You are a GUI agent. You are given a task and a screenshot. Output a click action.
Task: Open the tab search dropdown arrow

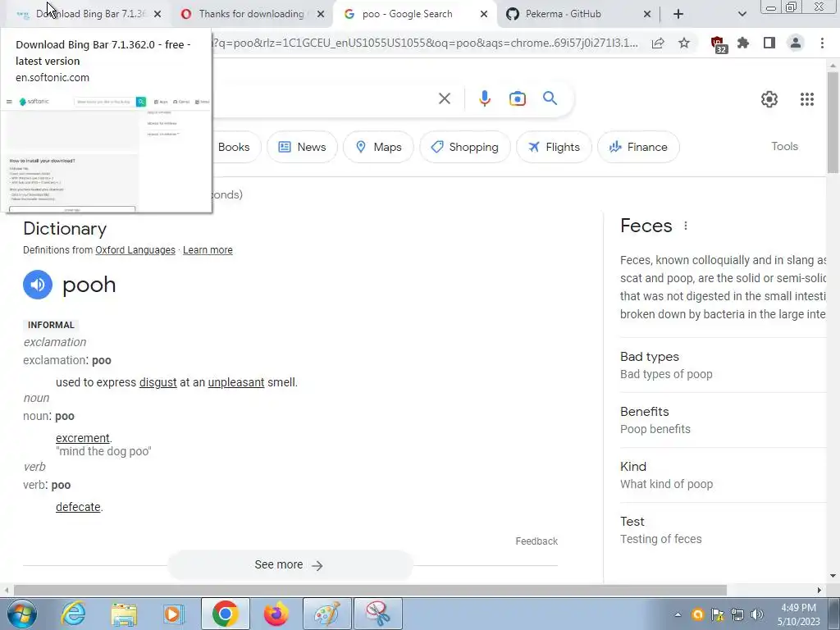pyautogui.click(x=742, y=14)
